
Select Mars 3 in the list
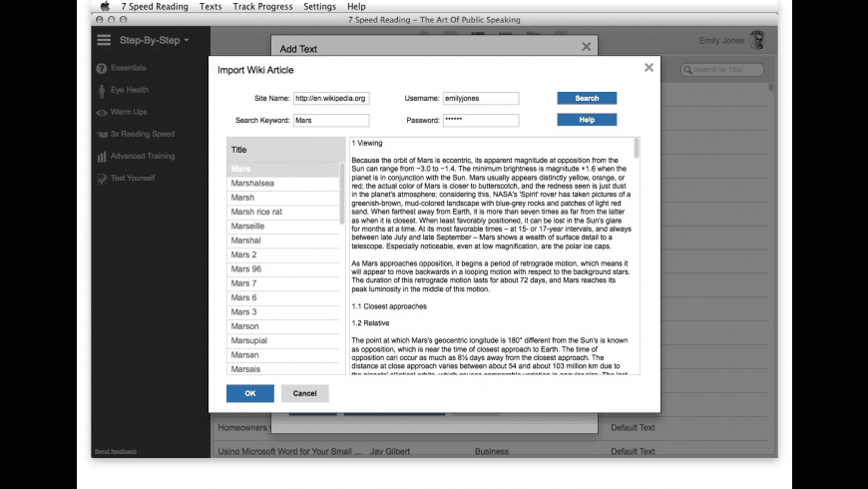[x=283, y=312]
